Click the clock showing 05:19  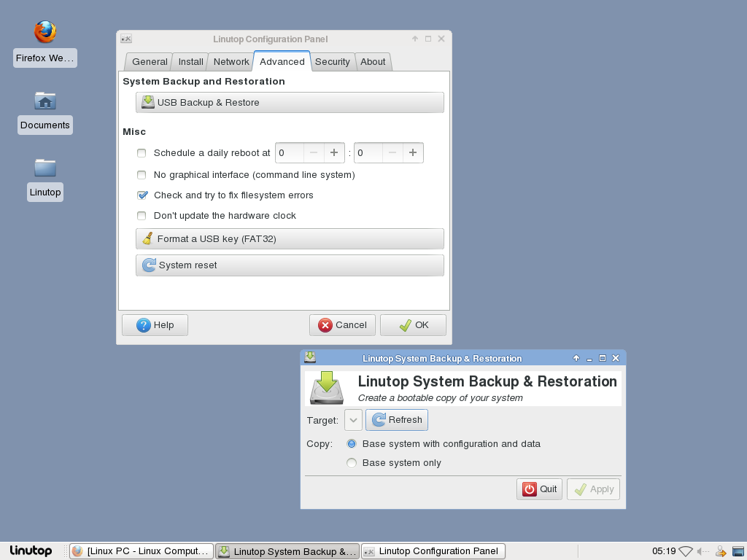point(664,551)
